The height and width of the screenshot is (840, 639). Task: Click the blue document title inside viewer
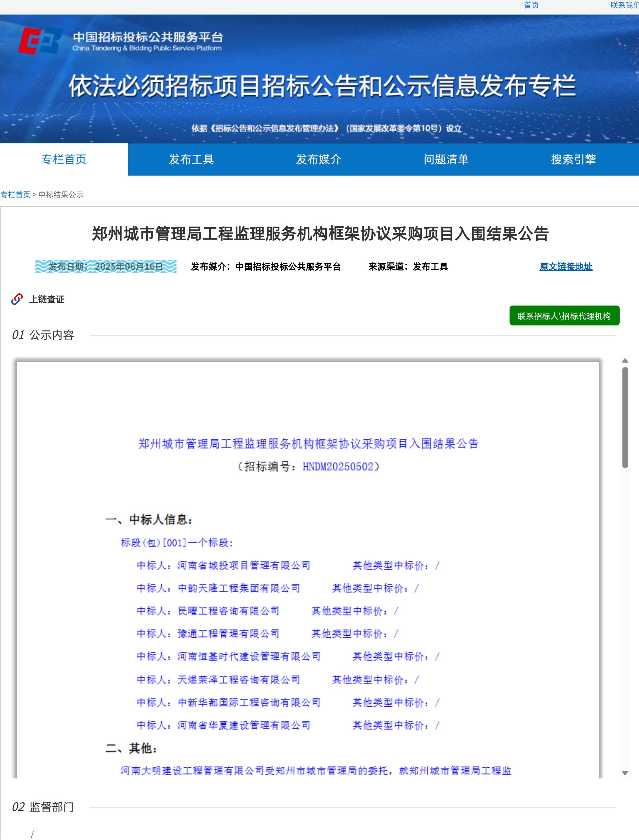(x=309, y=444)
